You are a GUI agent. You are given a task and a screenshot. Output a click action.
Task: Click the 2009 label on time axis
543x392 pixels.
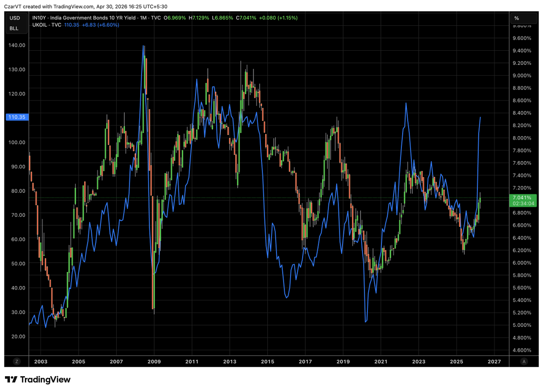point(154,362)
